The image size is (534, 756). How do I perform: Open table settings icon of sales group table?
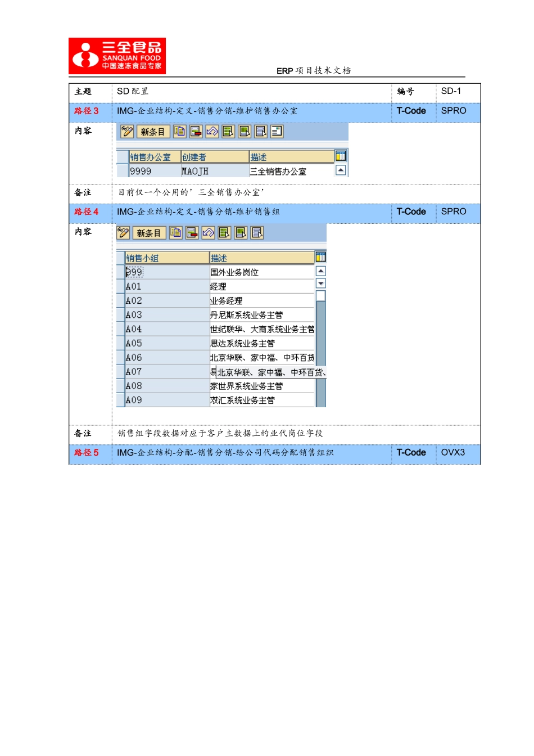pos(320,257)
